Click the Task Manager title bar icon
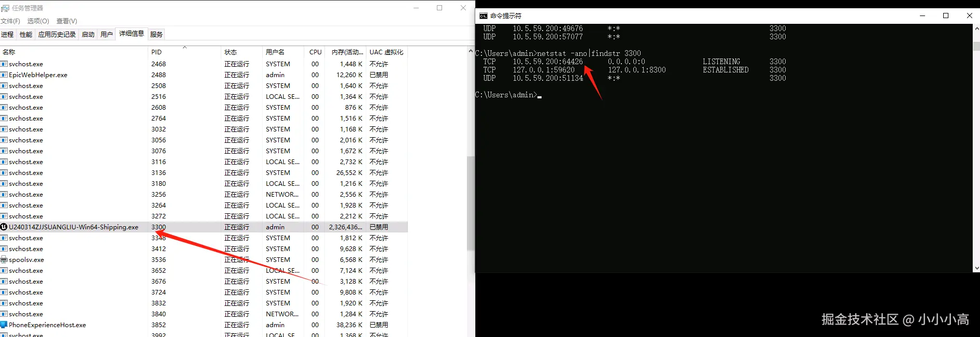 click(x=5, y=8)
